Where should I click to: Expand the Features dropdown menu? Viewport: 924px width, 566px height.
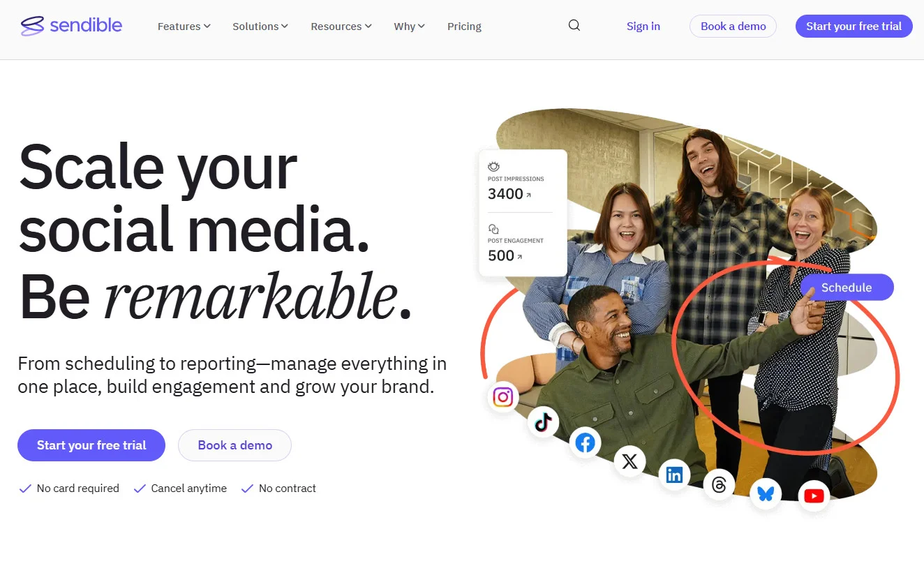point(184,27)
